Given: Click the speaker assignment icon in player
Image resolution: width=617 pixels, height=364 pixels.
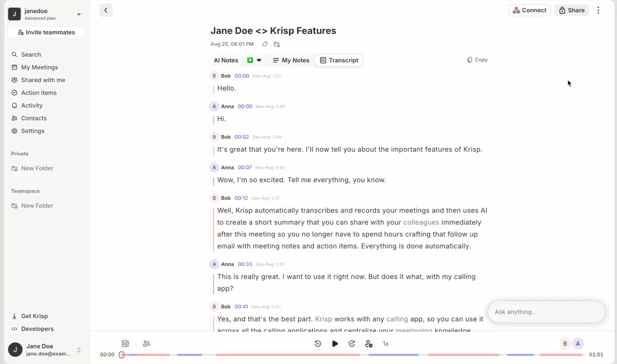Looking at the screenshot, I should (369, 344).
